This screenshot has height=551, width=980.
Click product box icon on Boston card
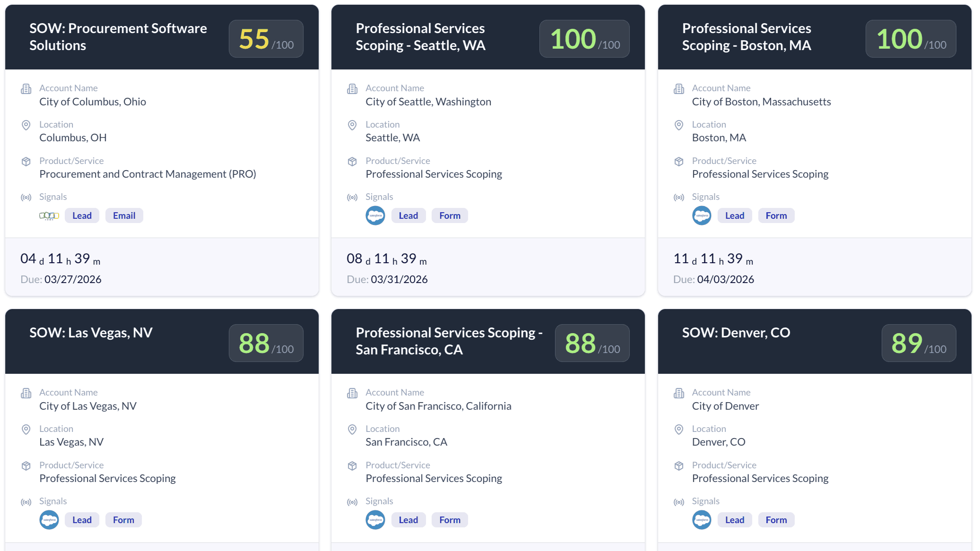(x=679, y=162)
